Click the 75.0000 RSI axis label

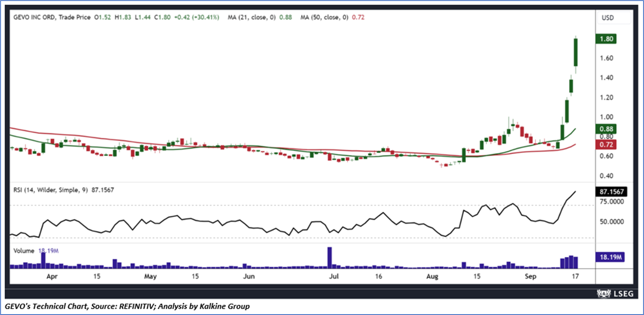pos(611,201)
